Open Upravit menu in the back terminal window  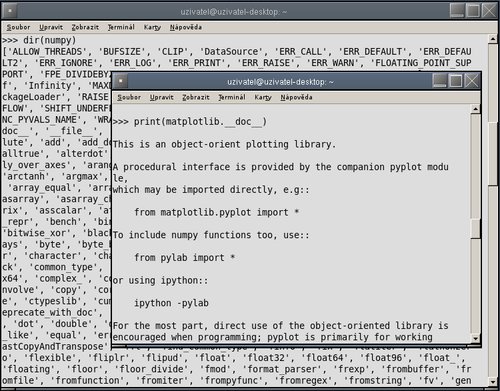51,27
